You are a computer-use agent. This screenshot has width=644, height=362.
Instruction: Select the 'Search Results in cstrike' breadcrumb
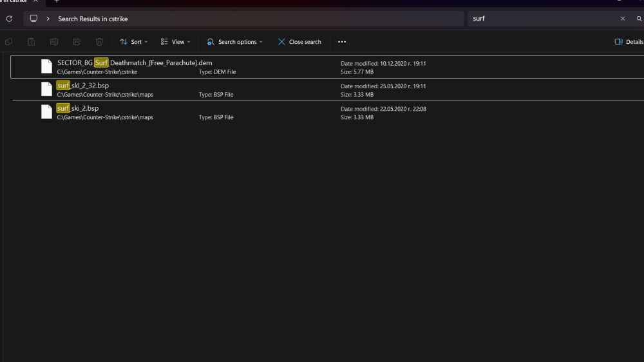tap(93, 19)
